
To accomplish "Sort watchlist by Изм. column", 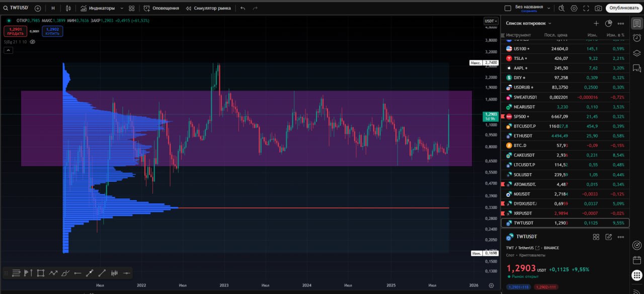I will [592, 35].
